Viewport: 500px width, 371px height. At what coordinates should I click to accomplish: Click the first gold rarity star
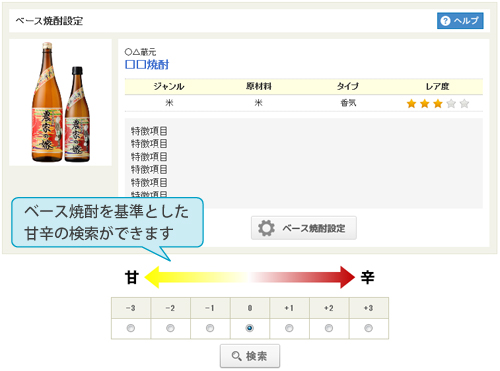coord(411,104)
